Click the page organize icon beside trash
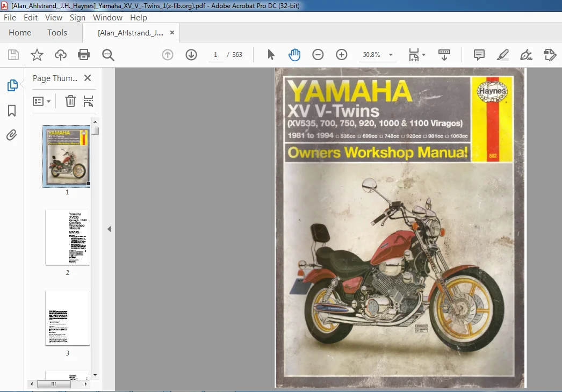 (x=88, y=101)
